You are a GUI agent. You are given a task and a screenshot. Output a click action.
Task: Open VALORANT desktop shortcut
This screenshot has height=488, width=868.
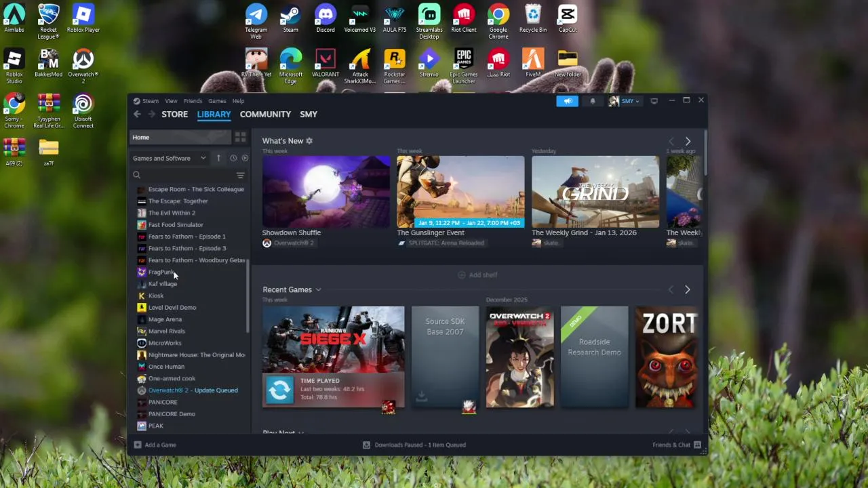[x=325, y=58]
